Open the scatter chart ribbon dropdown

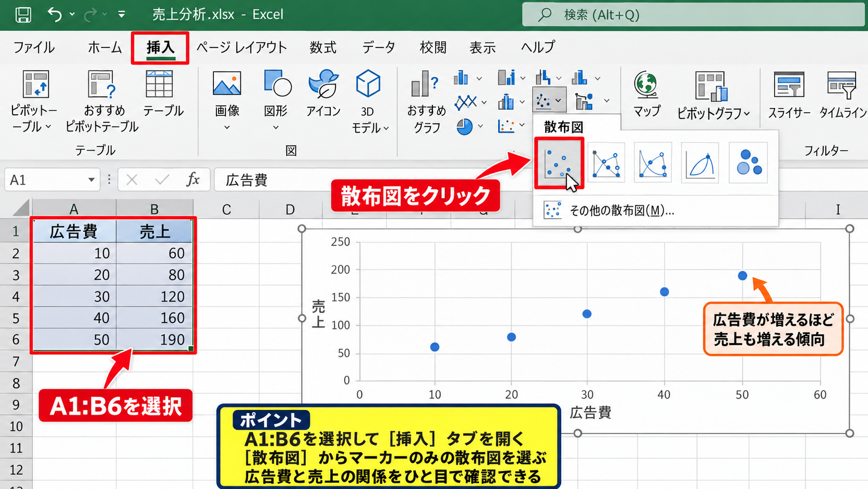[549, 100]
